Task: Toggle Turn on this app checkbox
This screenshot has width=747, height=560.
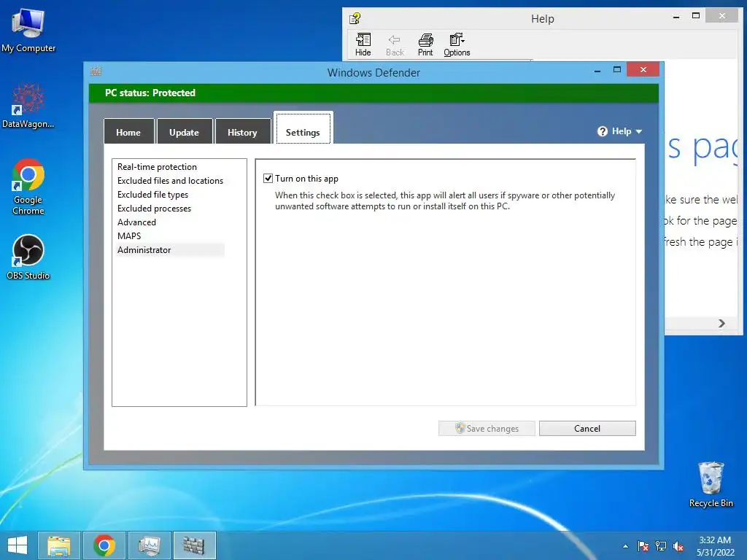Action: pyautogui.click(x=268, y=179)
